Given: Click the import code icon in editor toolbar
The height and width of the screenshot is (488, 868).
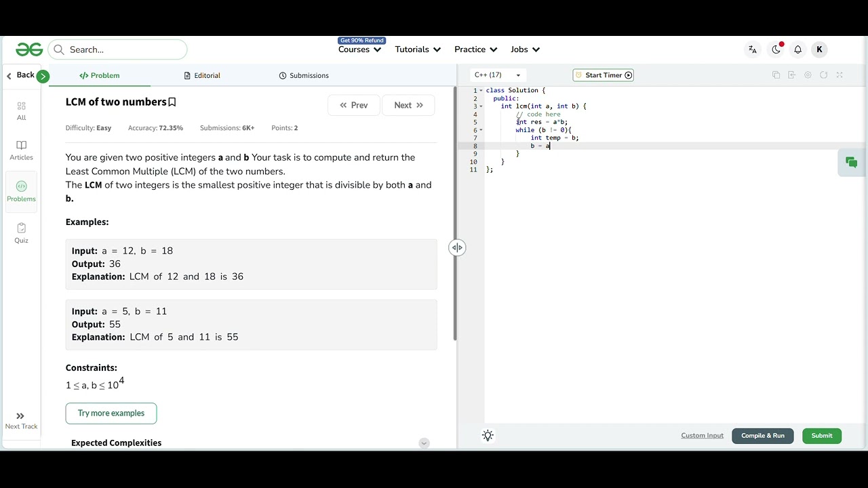Looking at the screenshot, I should 791,75.
